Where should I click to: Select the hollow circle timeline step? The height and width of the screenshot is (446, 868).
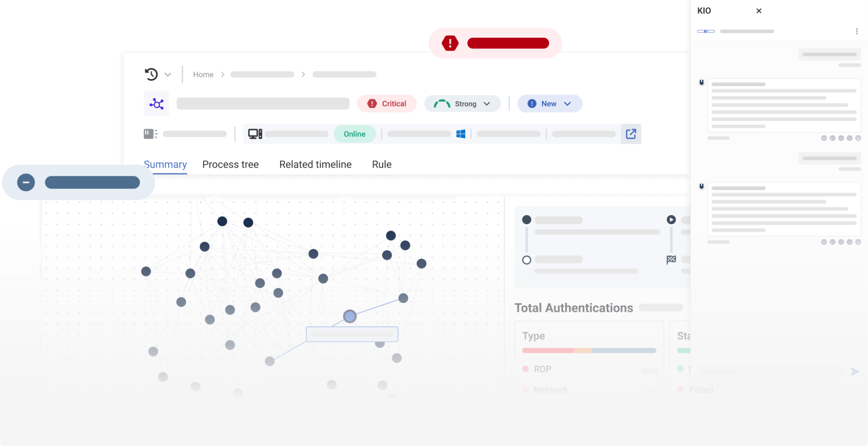tap(526, 260)
